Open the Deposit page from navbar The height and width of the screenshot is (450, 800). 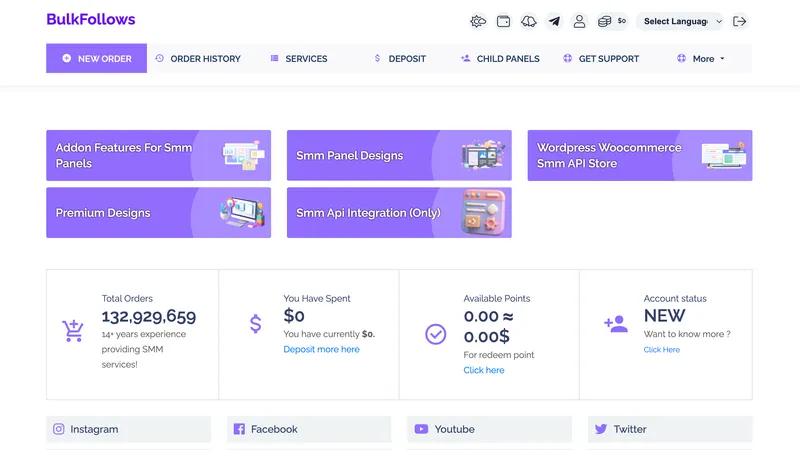[x=400, y=59]
